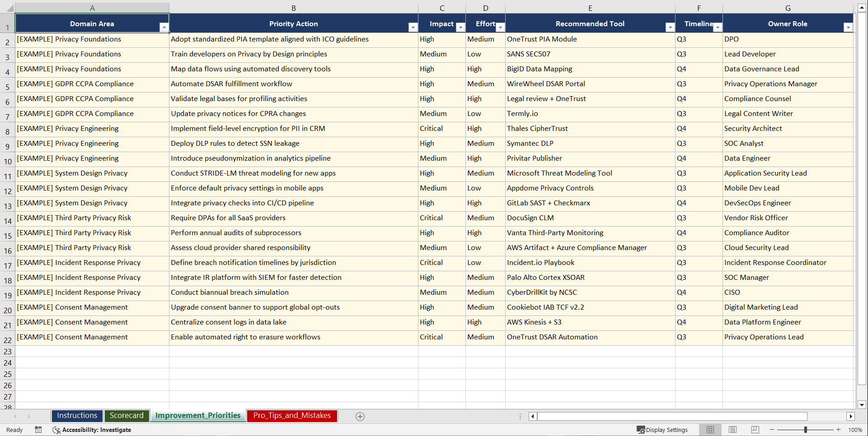Open Page Break Preview mode
This screenshot has width=868, height=436.
[x=754, y=429]
